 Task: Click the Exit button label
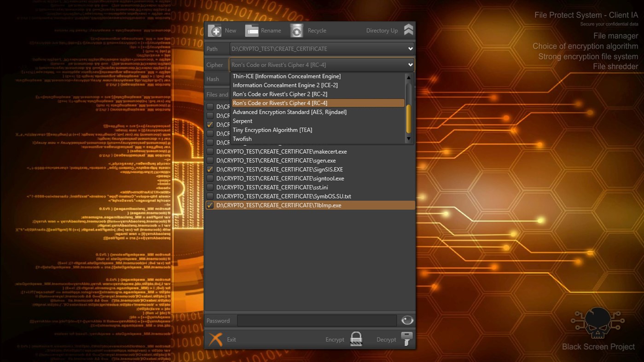232,339
